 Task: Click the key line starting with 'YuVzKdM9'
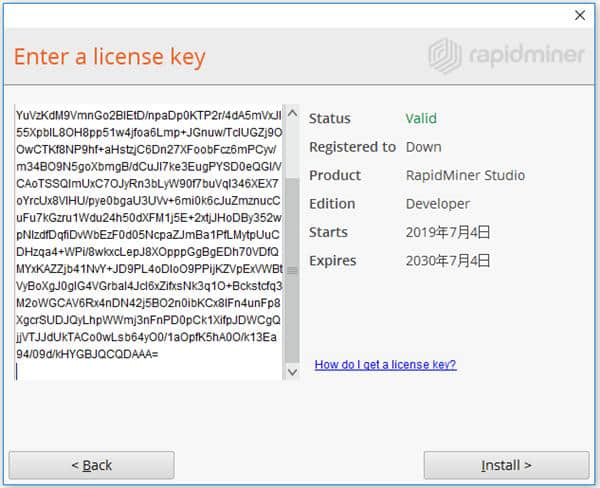(x=148, y=114)
